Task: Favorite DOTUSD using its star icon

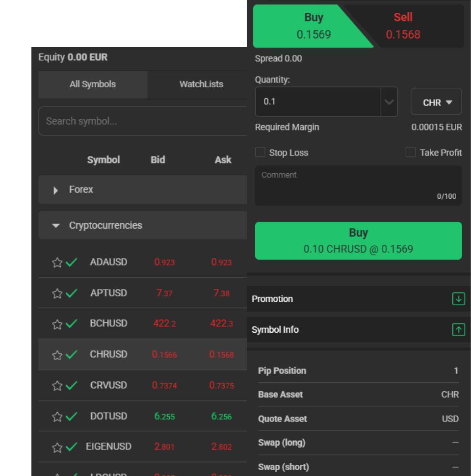Action: tap(57, 417)
